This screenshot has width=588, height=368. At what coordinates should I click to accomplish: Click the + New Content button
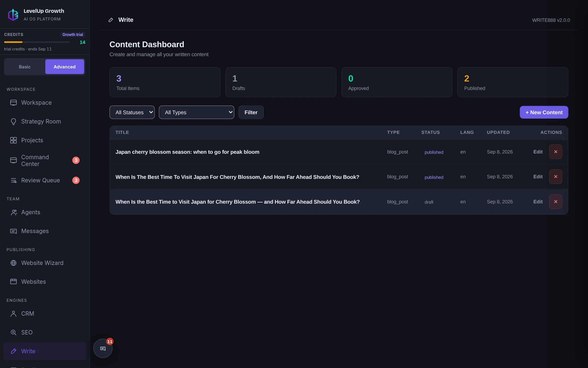point(544,112)
